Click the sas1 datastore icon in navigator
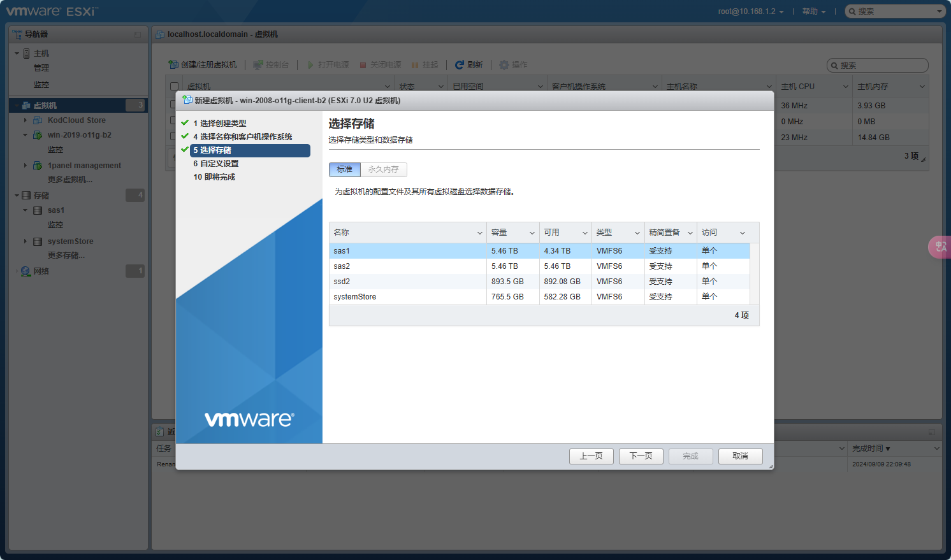951x560 pixels. click(38, 210)
